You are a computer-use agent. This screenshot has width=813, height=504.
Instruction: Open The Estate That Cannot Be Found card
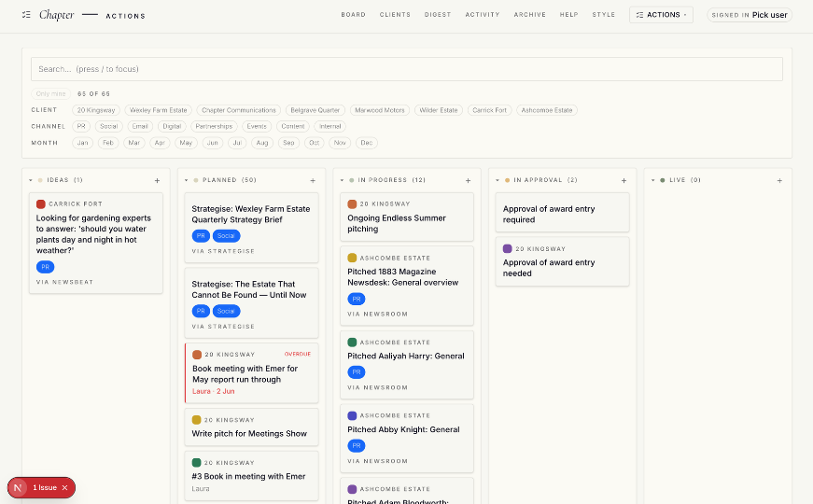[x=251, y=302]
